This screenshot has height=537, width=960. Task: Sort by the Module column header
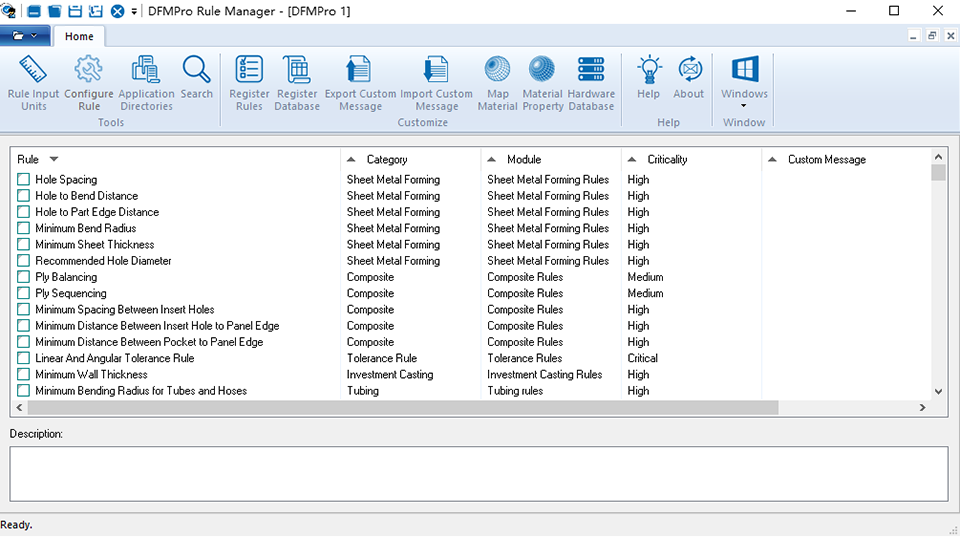tap(551, 159)
